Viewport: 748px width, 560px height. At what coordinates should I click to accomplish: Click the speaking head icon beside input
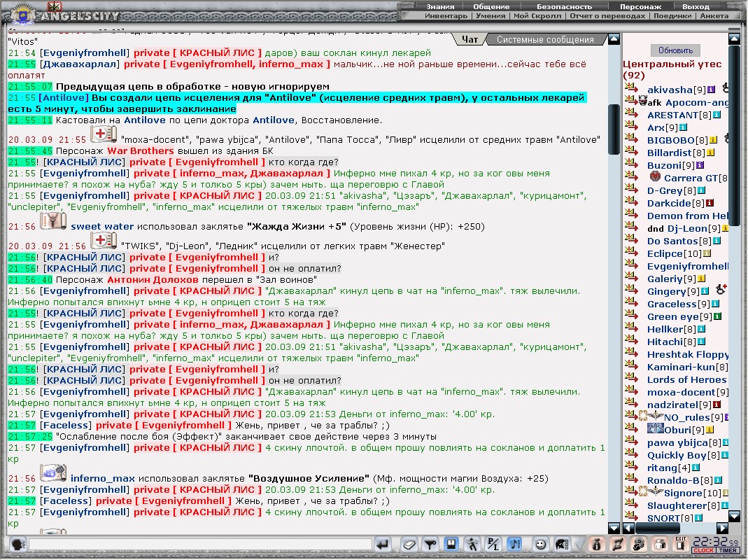(x=17, y=544)
